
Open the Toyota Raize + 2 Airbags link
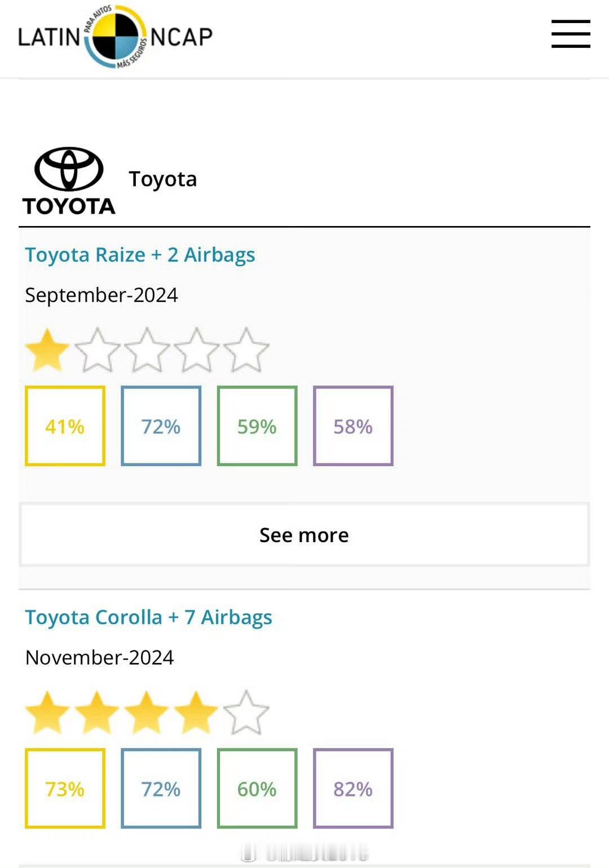140,255
